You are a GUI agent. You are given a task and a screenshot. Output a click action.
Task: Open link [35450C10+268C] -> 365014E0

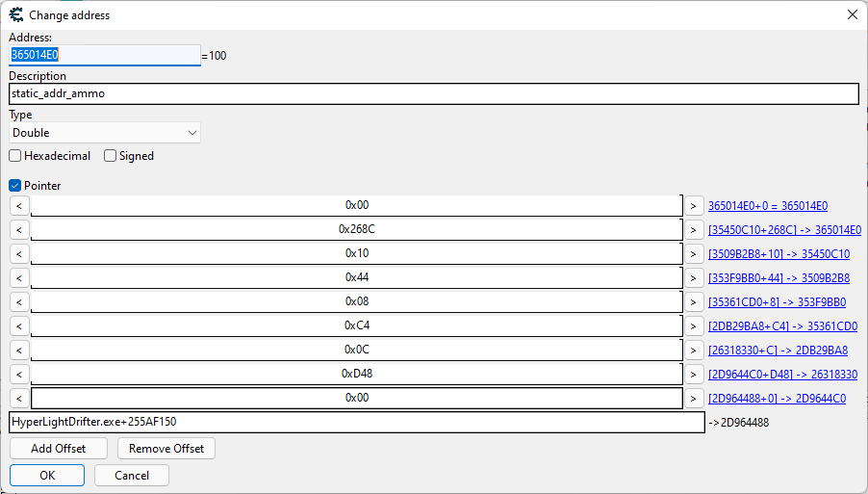[x=784, y=230]
